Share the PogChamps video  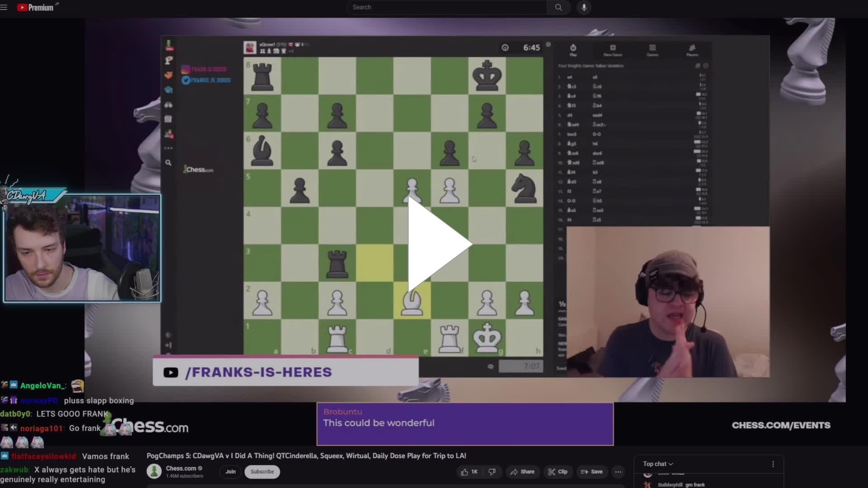(522, 472)
